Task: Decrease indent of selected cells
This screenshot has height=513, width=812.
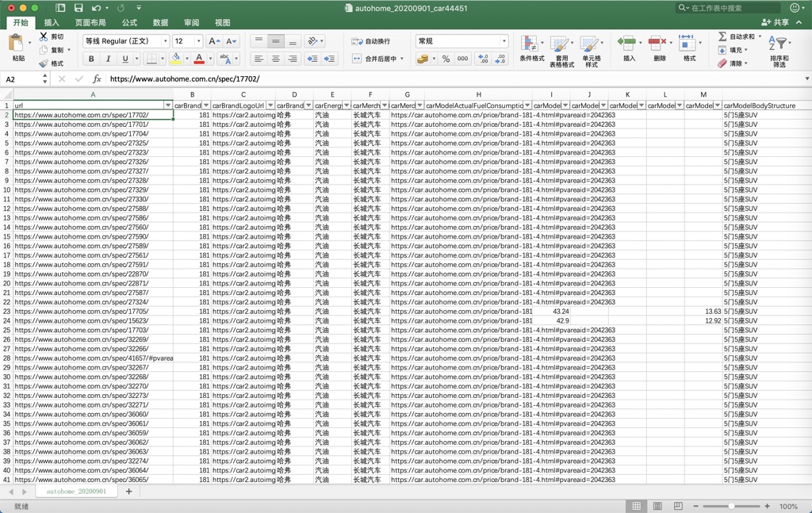Action: point(312,59)
